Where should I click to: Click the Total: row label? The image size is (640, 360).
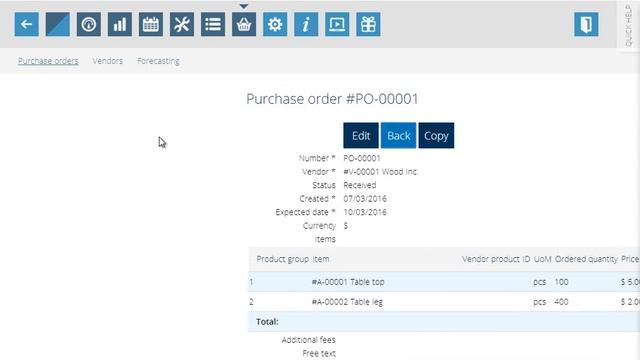pos(267,322)
